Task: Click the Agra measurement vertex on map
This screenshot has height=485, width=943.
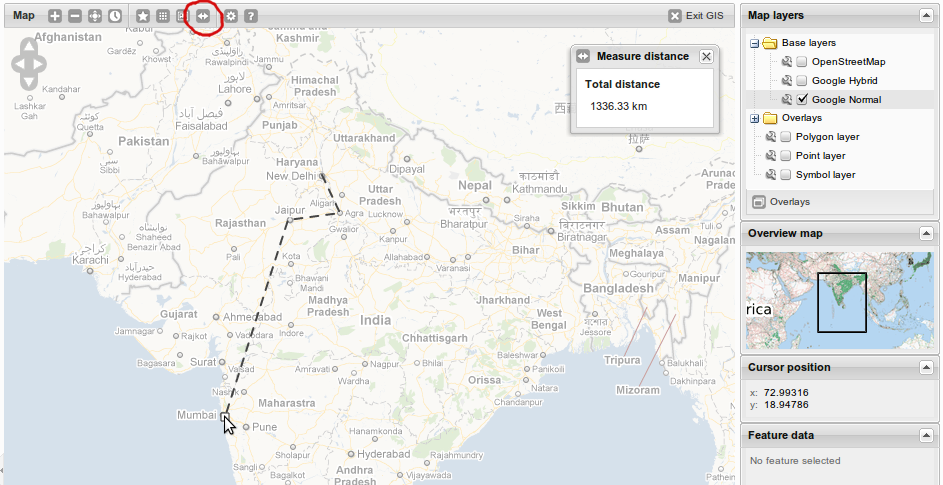Action: tap(339, 212)
